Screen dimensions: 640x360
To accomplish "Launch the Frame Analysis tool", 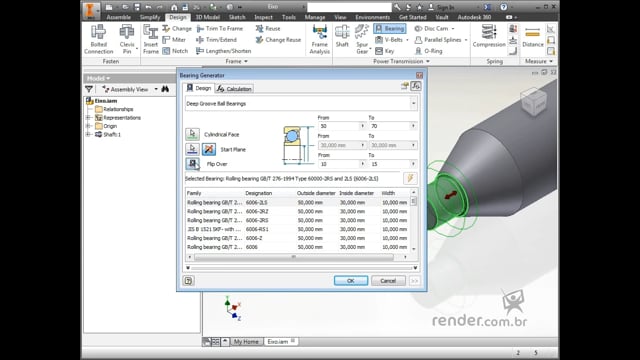I will [x=320, y=39].
